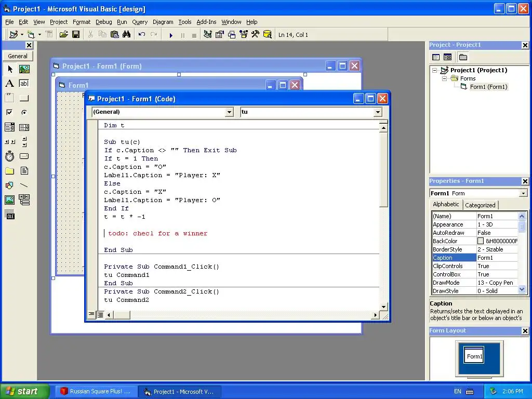Show the Toolbox via hammer icon

coord(255,35)
